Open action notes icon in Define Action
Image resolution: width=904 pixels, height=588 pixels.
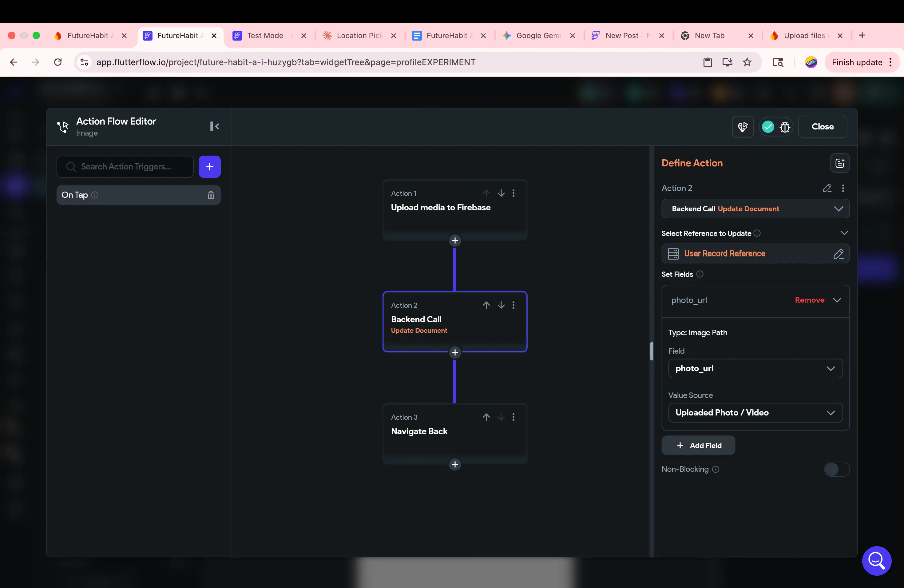(840, 163)
